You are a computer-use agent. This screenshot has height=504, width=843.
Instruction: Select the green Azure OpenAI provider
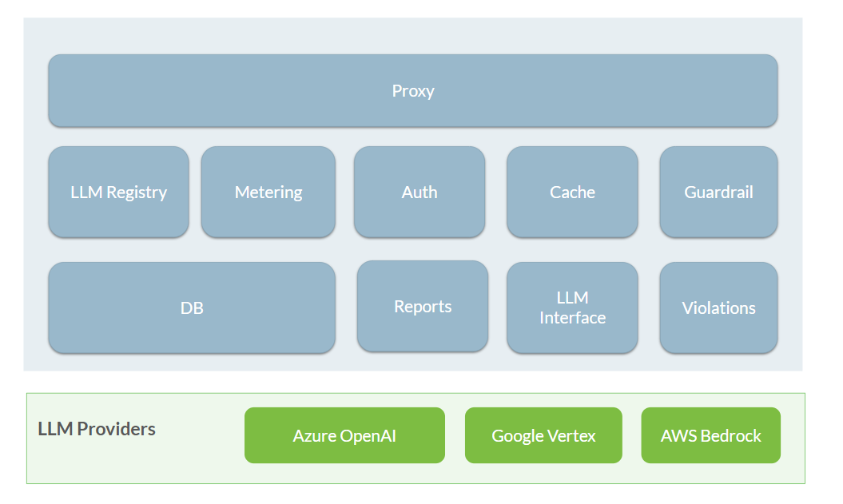pyautogui.click(x=344, y=436)
